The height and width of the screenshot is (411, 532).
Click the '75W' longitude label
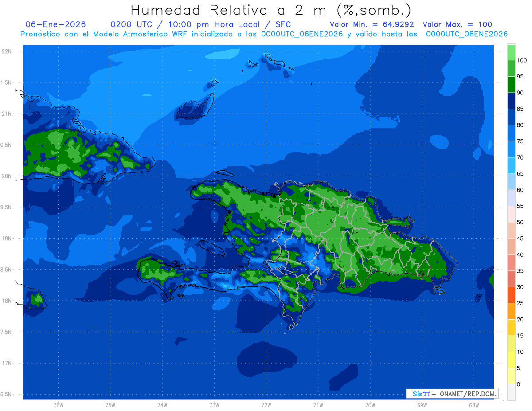(110, 405)
